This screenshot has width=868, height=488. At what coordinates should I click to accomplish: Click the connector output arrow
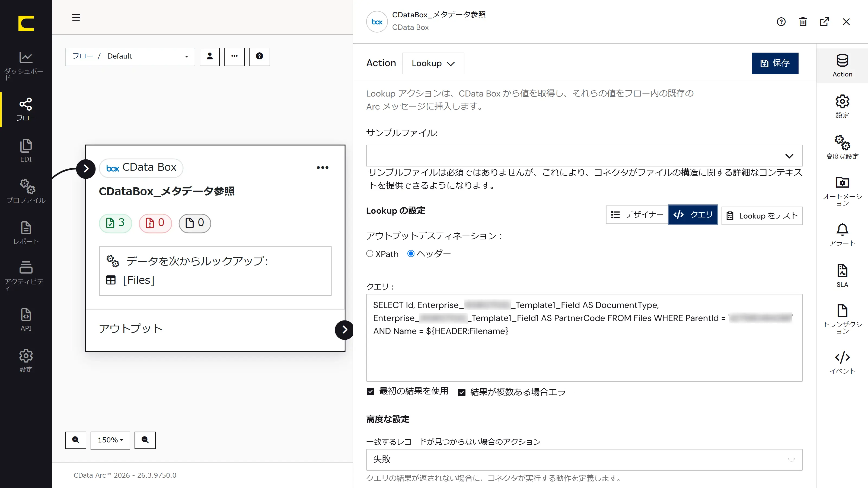tap(344, 329)
